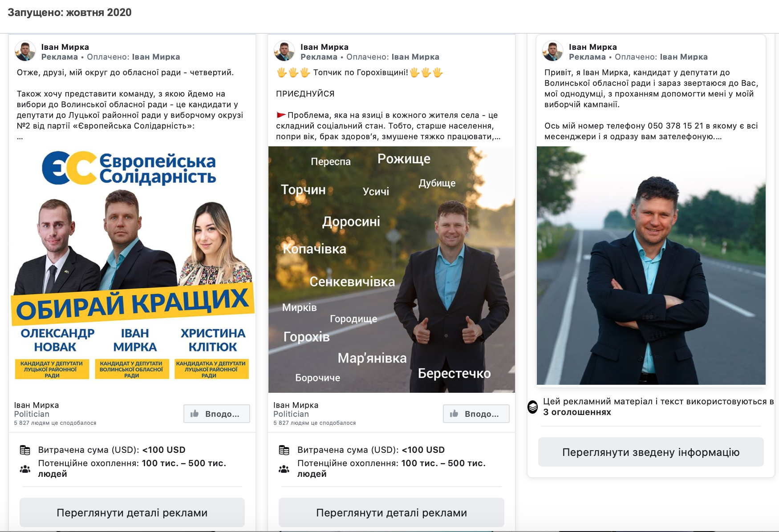Open ad details for the Горохівщина ad

coord(391,512)
